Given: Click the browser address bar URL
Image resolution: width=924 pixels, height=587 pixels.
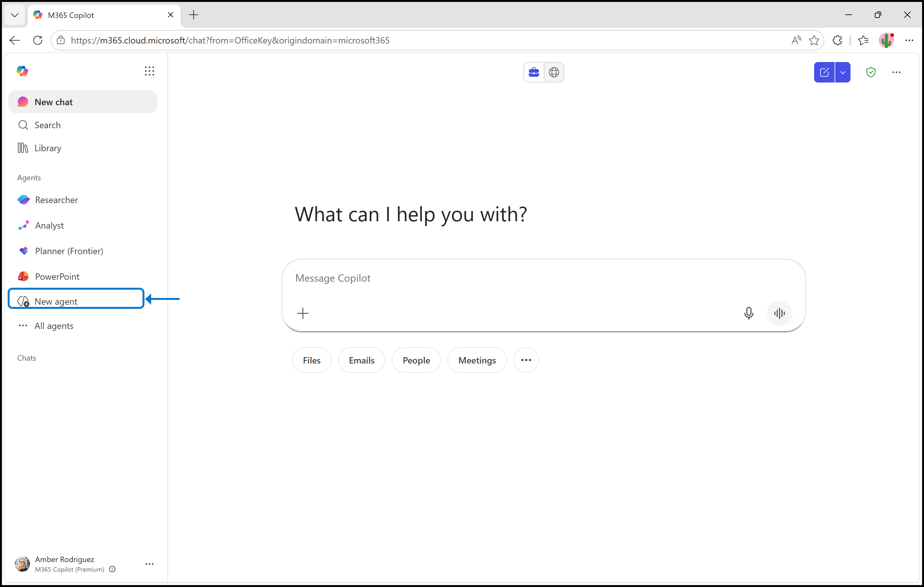Looking at the screenshot, I should [x=230, y=40].
